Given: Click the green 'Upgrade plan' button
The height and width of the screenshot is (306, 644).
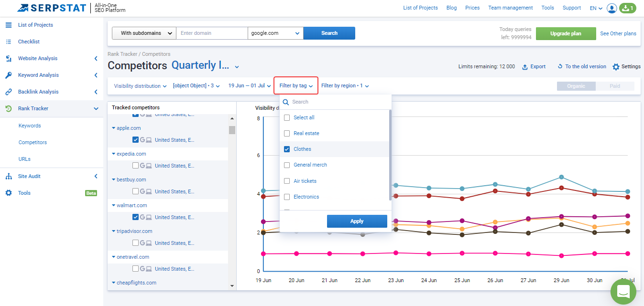Looking at the screenshot, I should pos(566,33).
